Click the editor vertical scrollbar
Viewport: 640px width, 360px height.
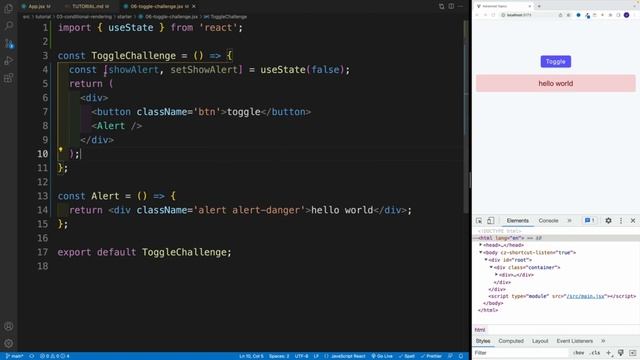click(466, 116)
